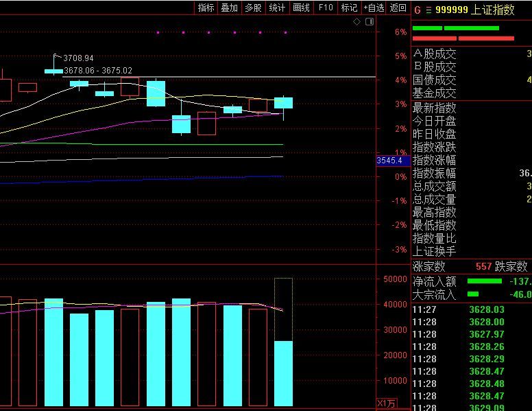This screenshot has height=411, width=532.
Task: Select the latest candlestick on the chart
Action: click(283, 103)
